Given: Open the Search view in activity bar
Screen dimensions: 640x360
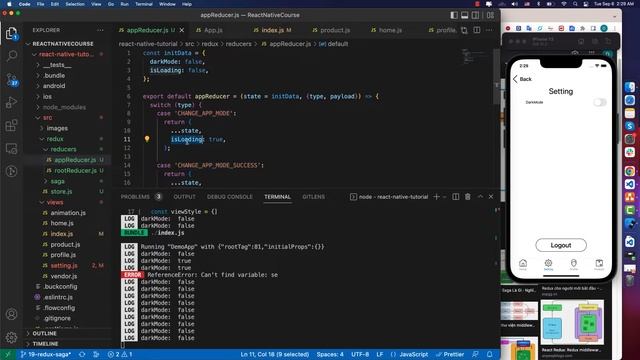Looking at the screenshot, I should pos(11,56).
